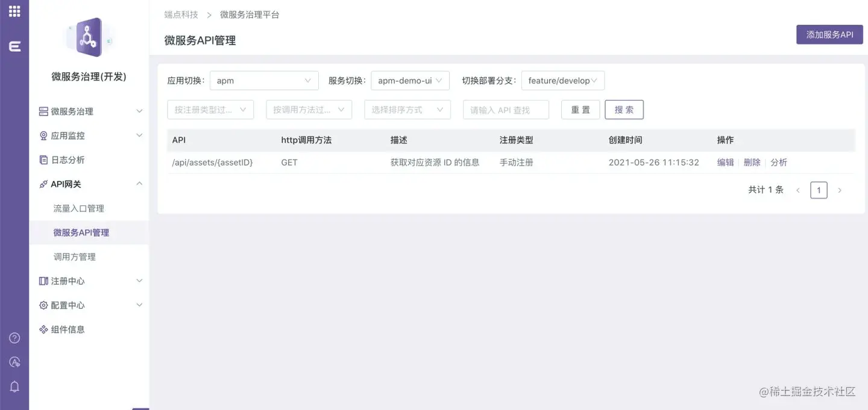Open the help question mark icon
The height and width of the screenshot is (410, 868).
click(x=14, y=338)
